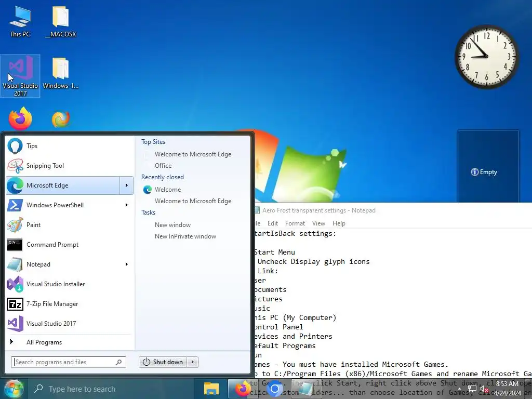Open Notepad from the Start menu list
This screenshot has width=532, height=399.
click(x=70, y=264)
